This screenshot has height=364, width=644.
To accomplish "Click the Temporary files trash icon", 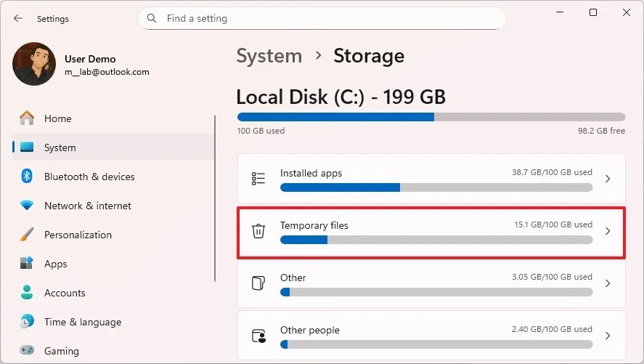I will point(258,231).
